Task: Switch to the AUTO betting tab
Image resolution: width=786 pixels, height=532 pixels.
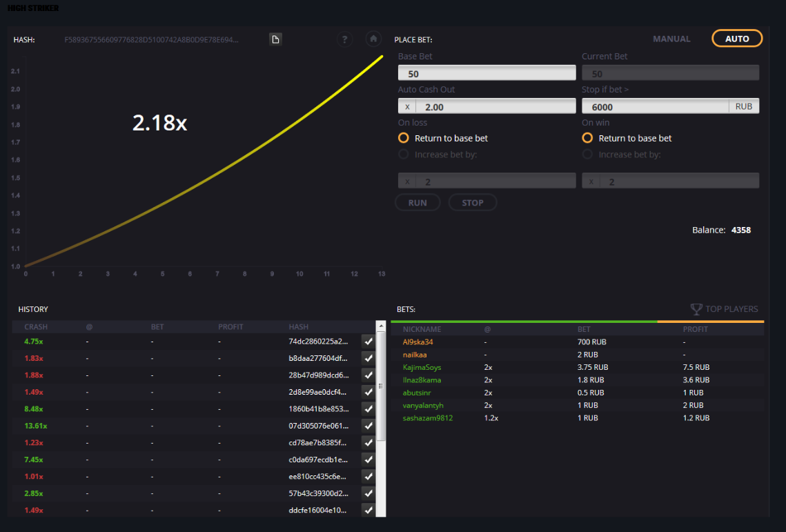Action: [x=737, y=39]
